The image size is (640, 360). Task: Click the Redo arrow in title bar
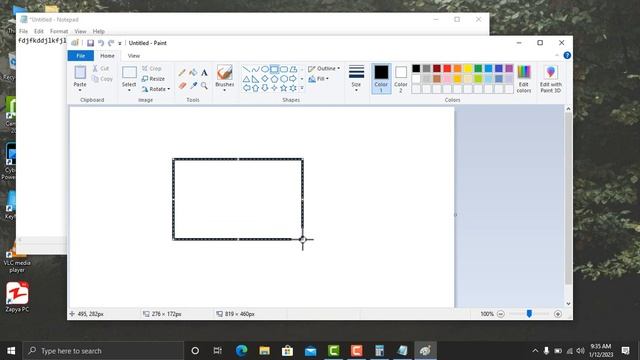(x=111, y=43)
